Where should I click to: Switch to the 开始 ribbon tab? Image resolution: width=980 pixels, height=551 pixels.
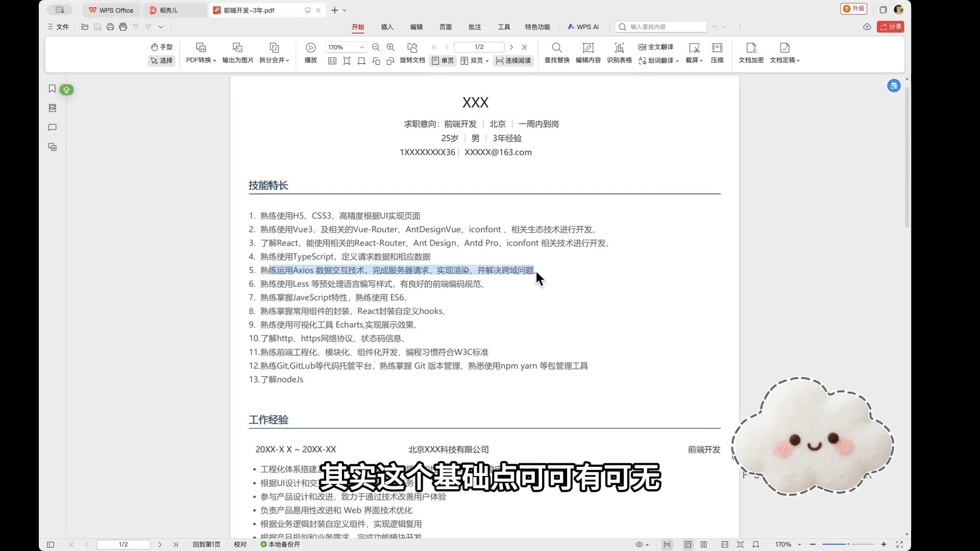point(358,27)
